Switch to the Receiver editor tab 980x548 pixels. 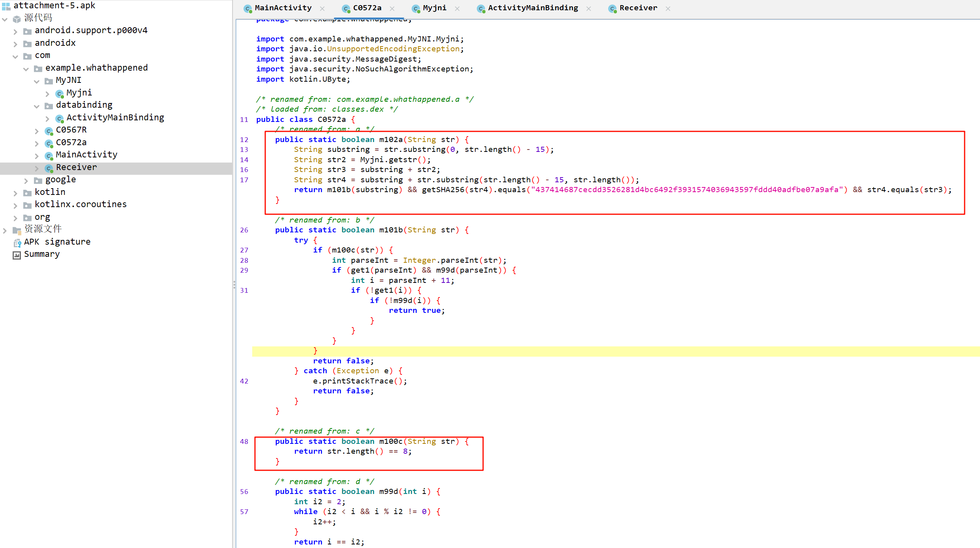(638, 8)
